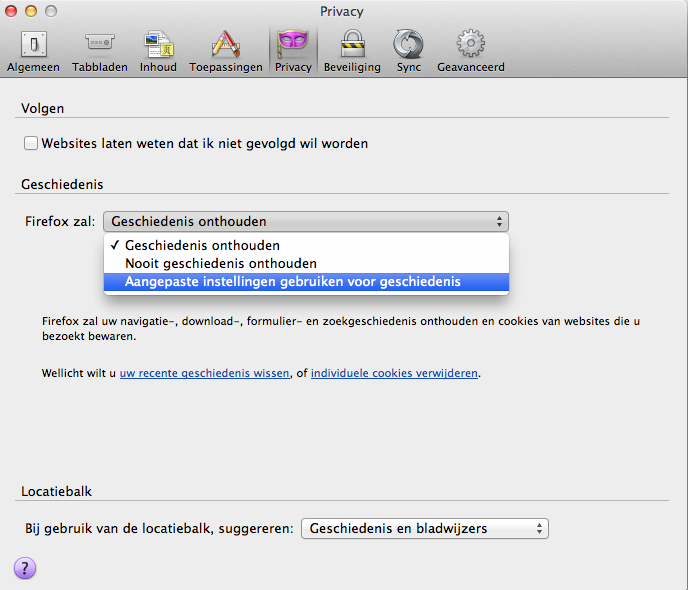Close the Privacy preferences window

pos(12,11)
